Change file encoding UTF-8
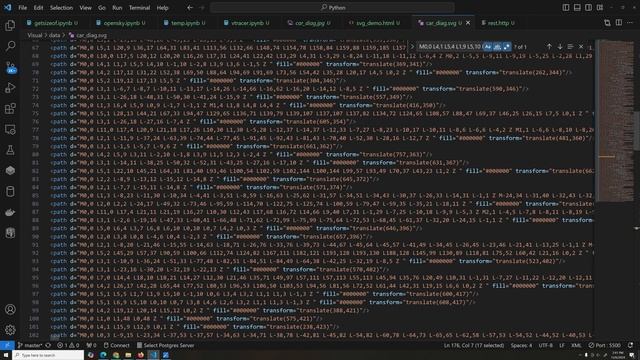The width and height of the screenshot is (640, 360). [x=546, y=345]
